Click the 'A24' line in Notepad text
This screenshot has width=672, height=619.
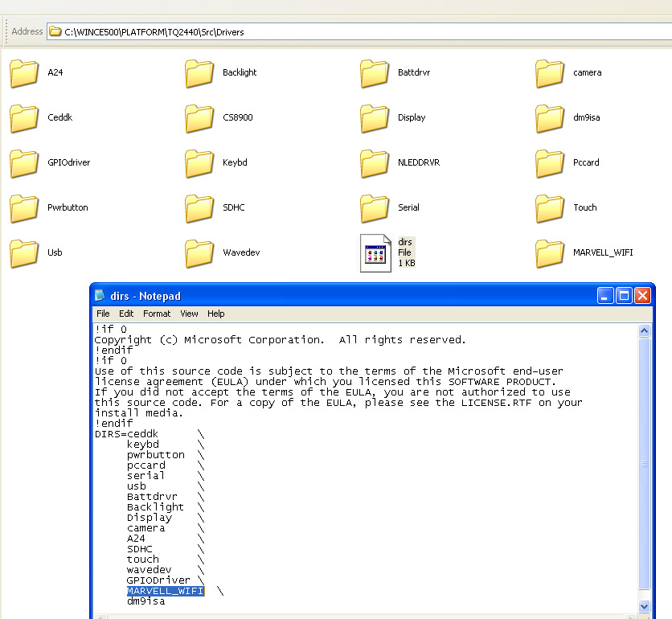coord(136,539)
